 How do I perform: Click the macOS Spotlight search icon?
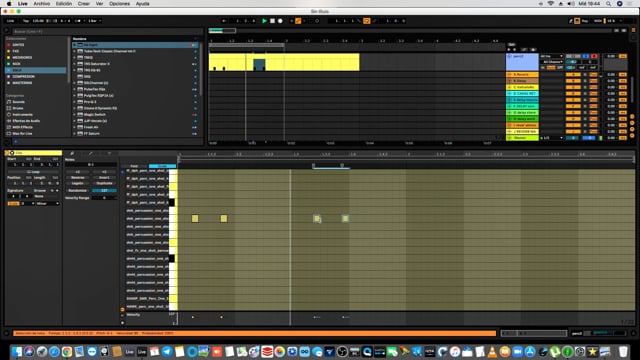608,4
